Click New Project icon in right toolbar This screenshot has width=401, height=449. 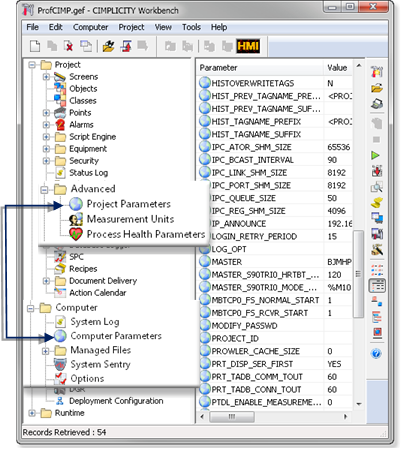377,71
